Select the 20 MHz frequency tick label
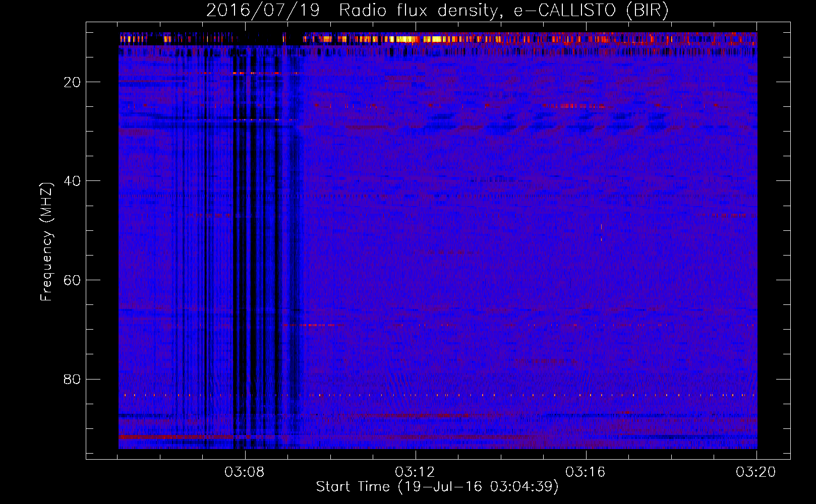The height and width of the screenshot is (504, 816). (x=72, y=82)
